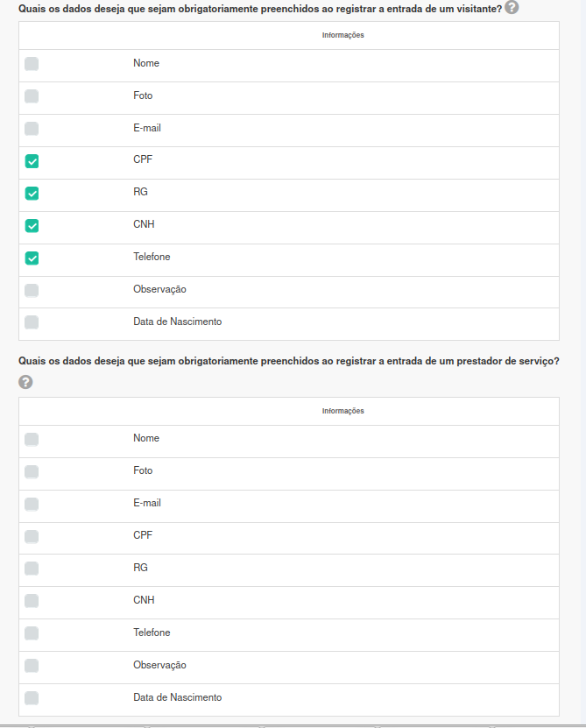
Task: Enable Nome checkbox for service provider
Action: pos(32,439)
